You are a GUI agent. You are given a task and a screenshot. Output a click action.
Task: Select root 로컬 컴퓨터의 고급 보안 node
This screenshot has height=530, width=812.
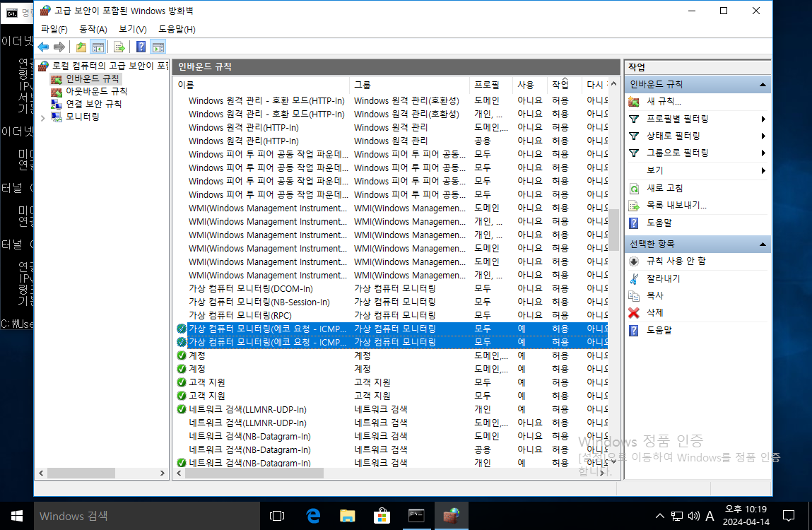[110, 66]
